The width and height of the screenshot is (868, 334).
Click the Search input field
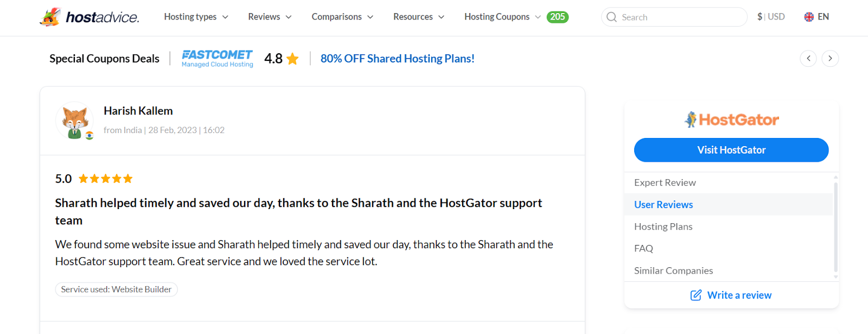pos(673,17)
